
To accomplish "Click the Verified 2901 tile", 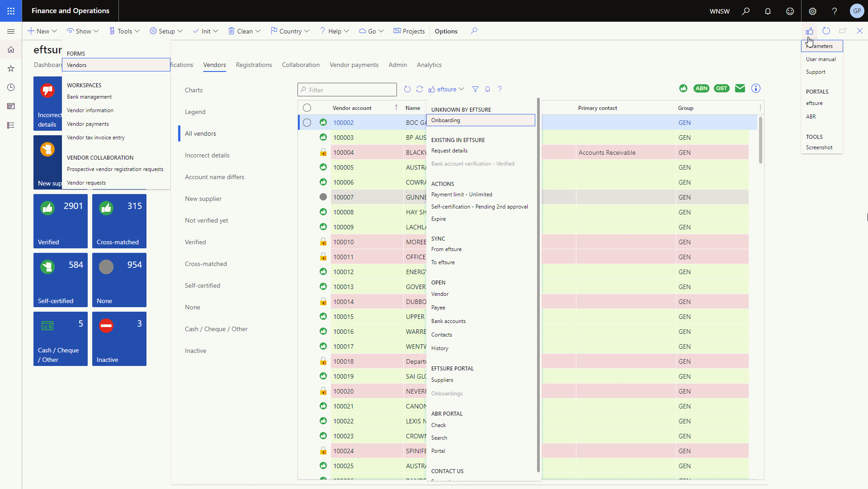I will [x=61, y=221].
